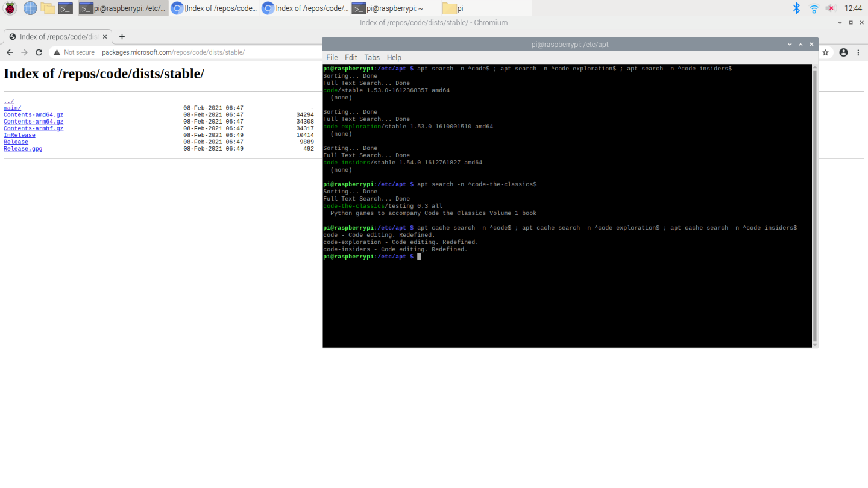This screenshot has height=488, width=868.
Task: Launch the web browser from the taskbar globe icon
Action: pyautogui.click(x=29, y=8)
